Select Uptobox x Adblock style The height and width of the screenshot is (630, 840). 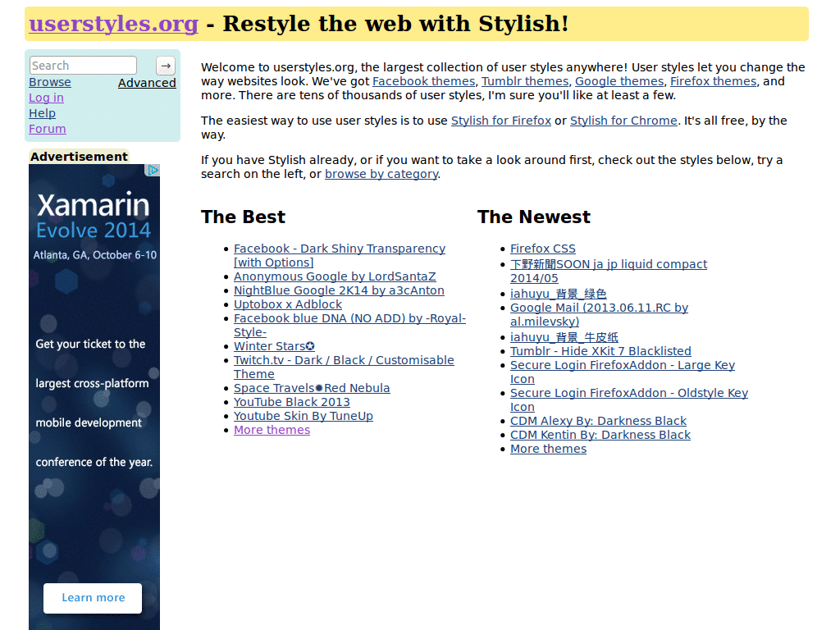pos(288,304)
